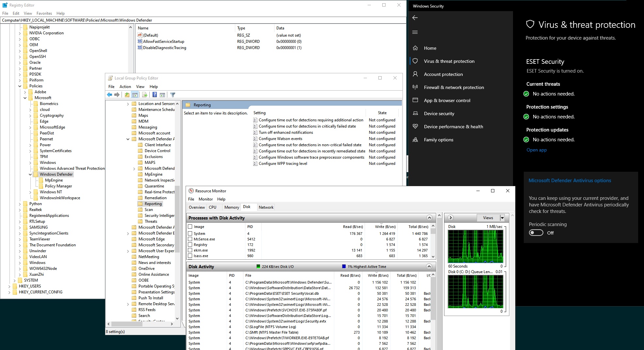Switch to the Network tab in Resource Monitor
This screenshot has height=350, width=644.
266,207
